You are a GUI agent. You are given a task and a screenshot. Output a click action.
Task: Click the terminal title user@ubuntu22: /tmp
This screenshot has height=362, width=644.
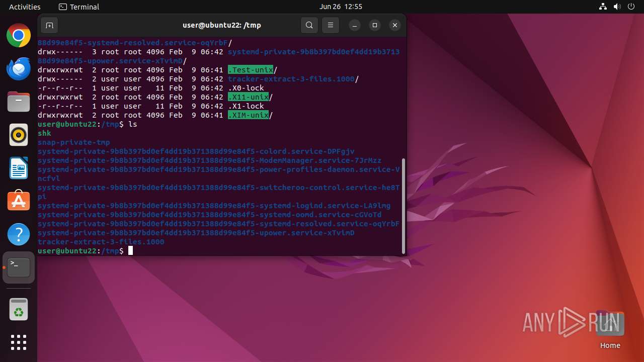click(x=221, y=25)
